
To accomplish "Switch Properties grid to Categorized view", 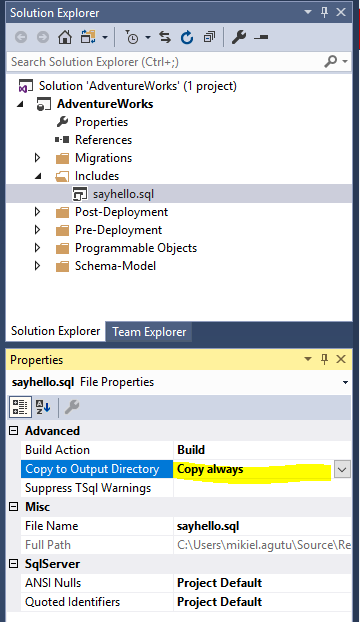I will coord(20,407).
